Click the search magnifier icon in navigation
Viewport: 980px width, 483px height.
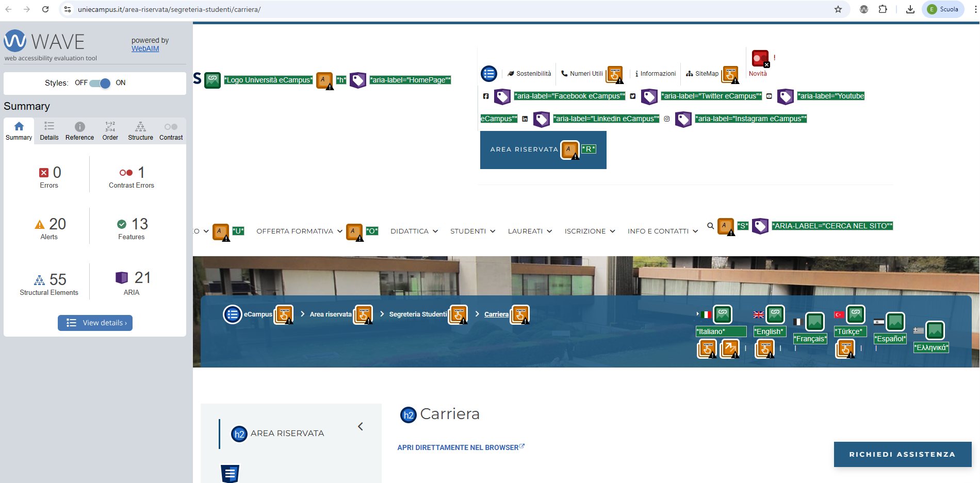pos(710,226)
